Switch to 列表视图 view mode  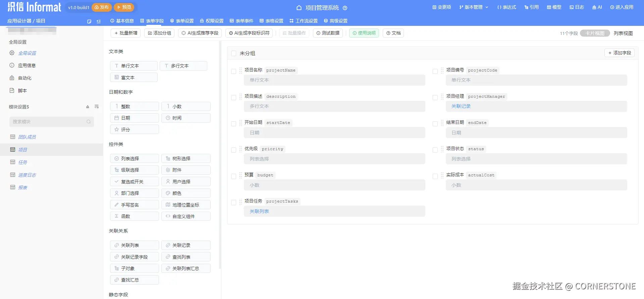click(x=623, y=33)
